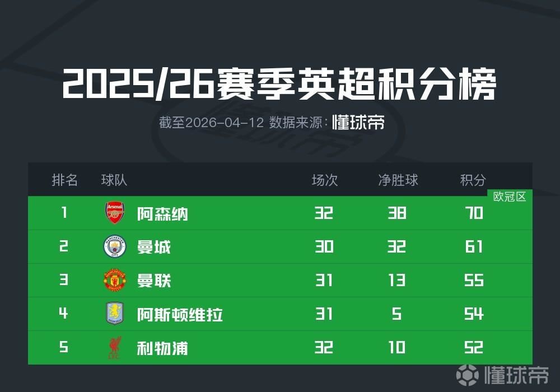The width and height of the screenshot is (560, 392).
Task: Select the 积分 column header
Action: pos(473,180)
